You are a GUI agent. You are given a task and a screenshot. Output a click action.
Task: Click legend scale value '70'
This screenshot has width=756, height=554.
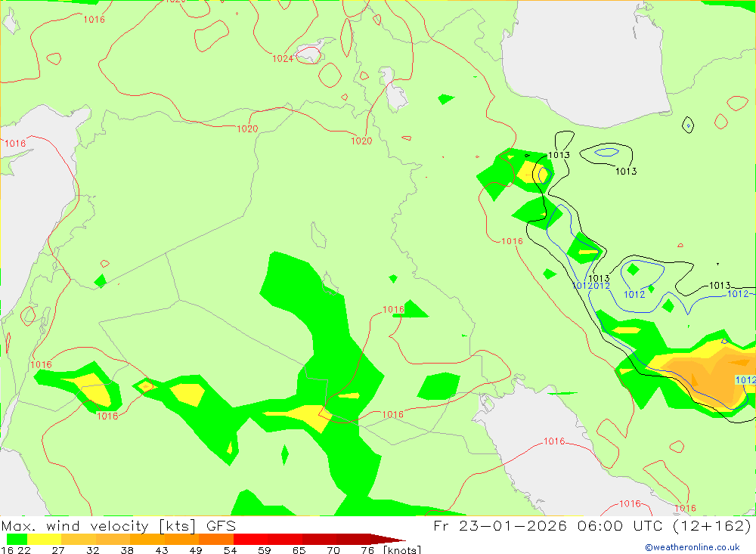tap(333, 550)
